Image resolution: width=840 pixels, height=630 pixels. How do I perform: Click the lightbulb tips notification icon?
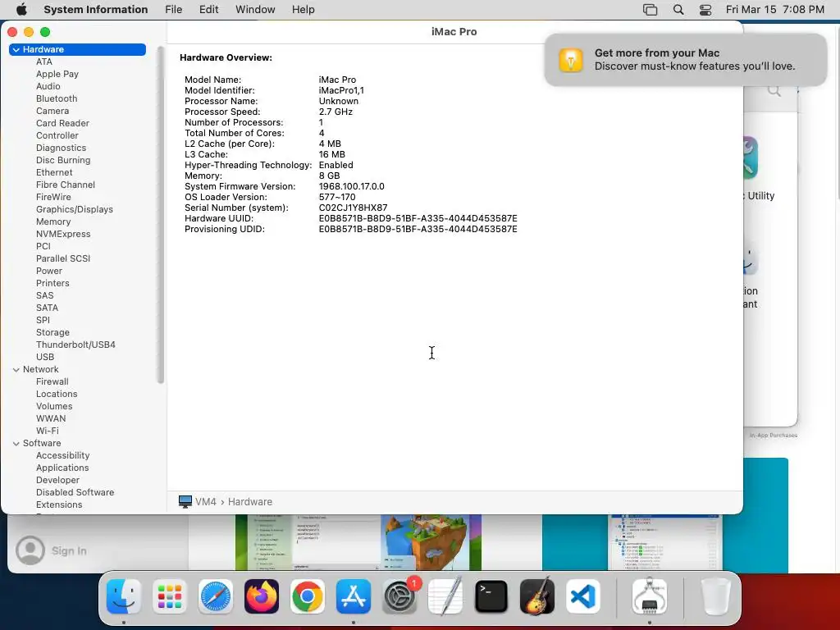pyautogui.click(x=571, y=60)
